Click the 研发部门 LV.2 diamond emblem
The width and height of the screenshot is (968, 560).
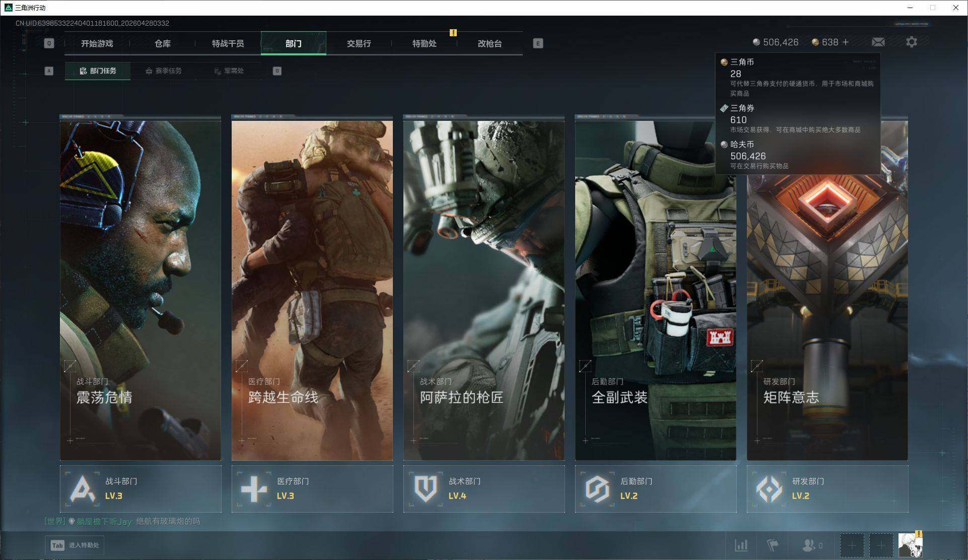769,488
